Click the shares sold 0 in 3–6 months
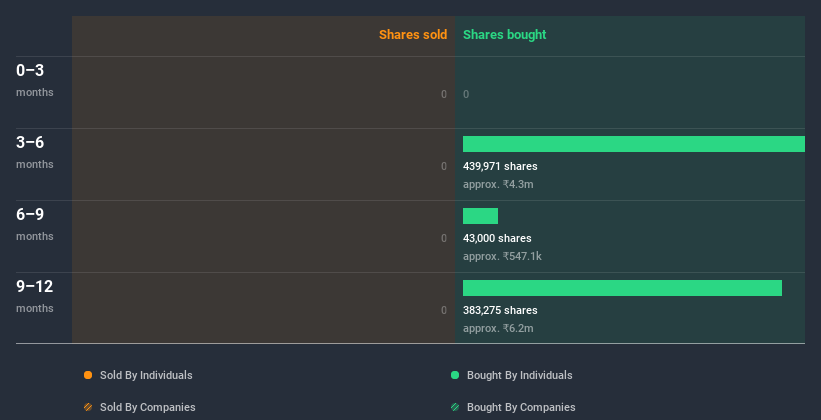Screen dimensions: 821x420 pos(444,167)
